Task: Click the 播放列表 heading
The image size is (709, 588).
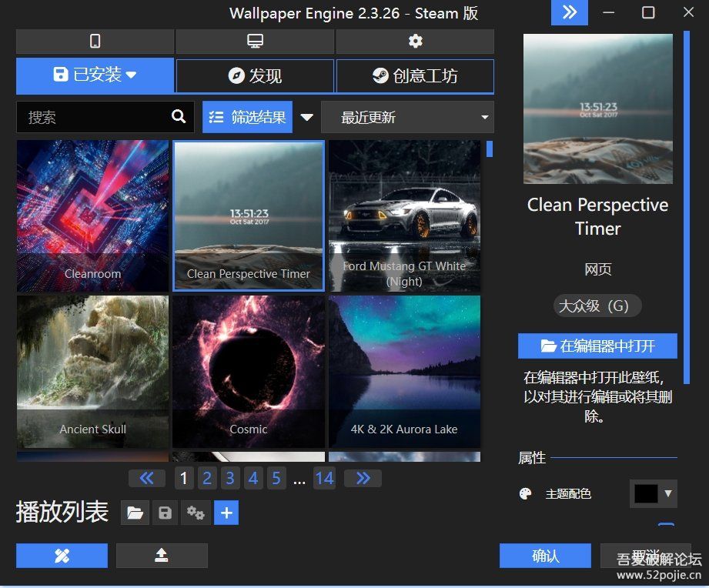Action: (x=62, y=512)
